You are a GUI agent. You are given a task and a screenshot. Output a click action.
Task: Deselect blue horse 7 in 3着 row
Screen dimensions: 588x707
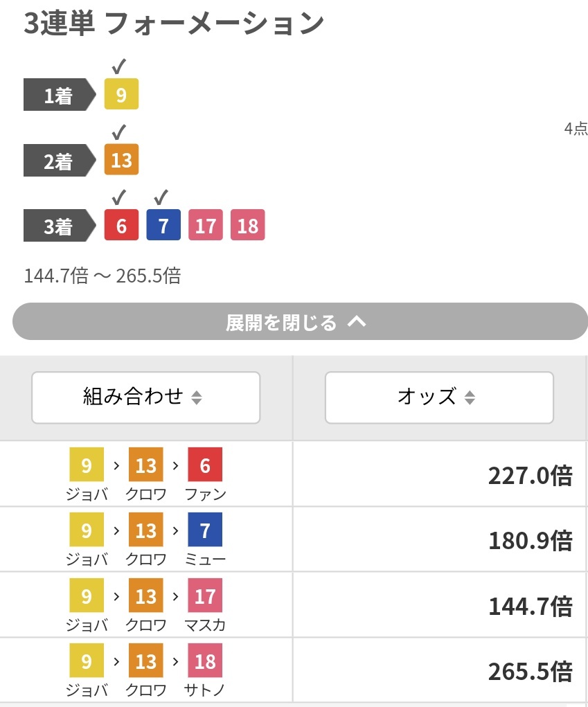(x=163, y=225)
